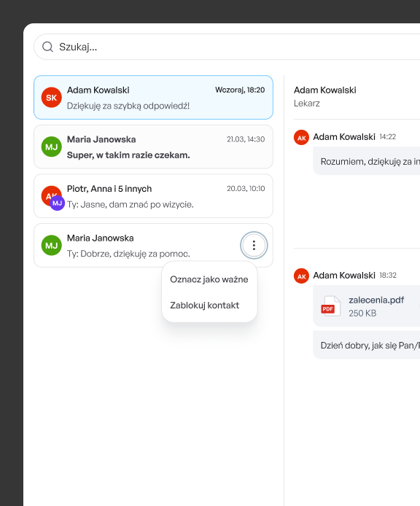Click green MJ avatar beside 'Super, w takim razie czekam'
The width and height of the screenshot is (420, 506).
click(51, 147)
